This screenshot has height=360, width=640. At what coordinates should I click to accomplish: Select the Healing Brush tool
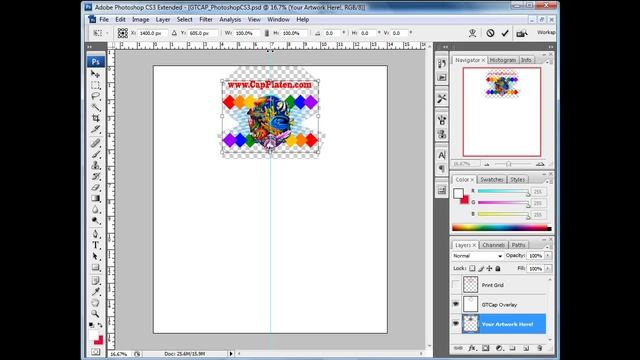(x=96, y=143)
